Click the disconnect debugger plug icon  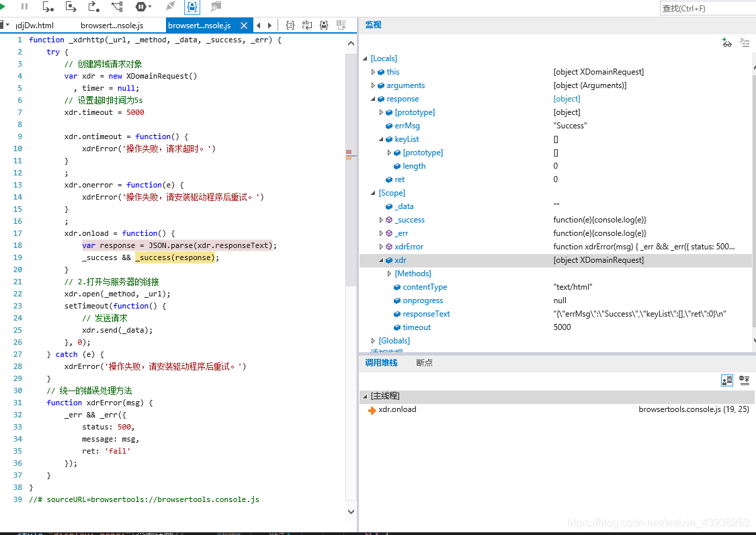click(170, 7)
